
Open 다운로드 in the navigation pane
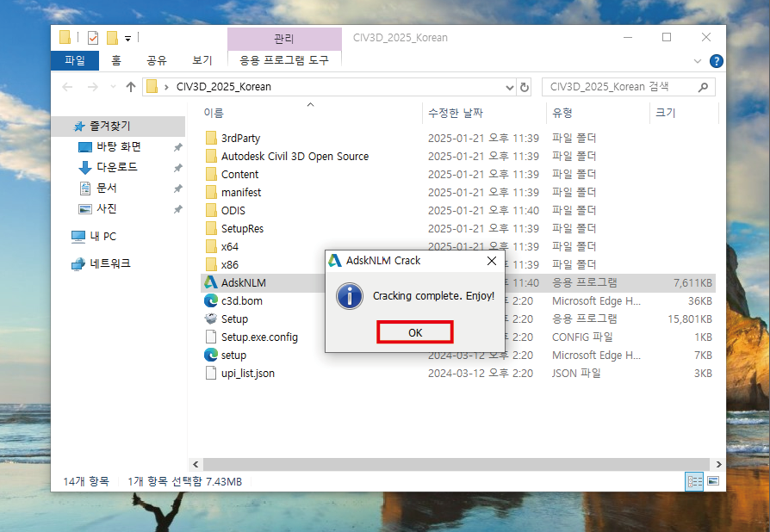tap(117, 167)
